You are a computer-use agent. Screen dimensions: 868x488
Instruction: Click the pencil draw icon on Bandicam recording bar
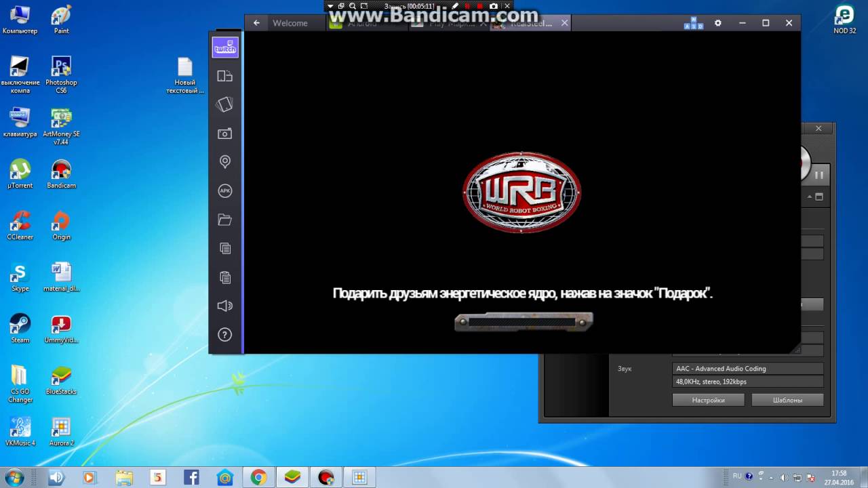(455, 6)
